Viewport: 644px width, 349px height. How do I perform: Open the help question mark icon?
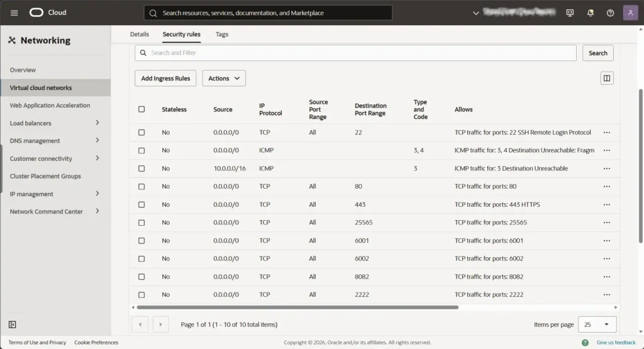(610, 13)
